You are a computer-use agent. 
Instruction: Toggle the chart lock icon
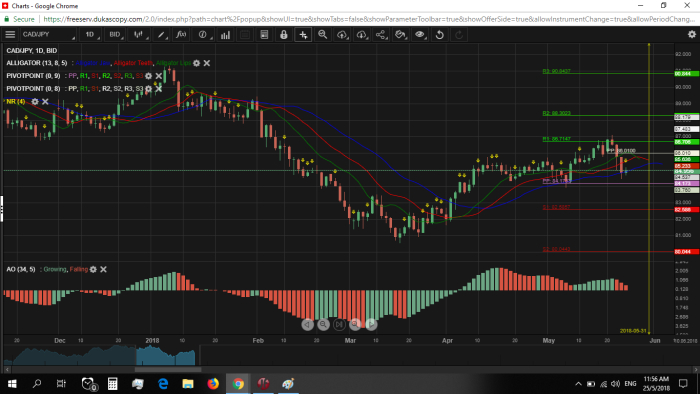pos(283,34)
